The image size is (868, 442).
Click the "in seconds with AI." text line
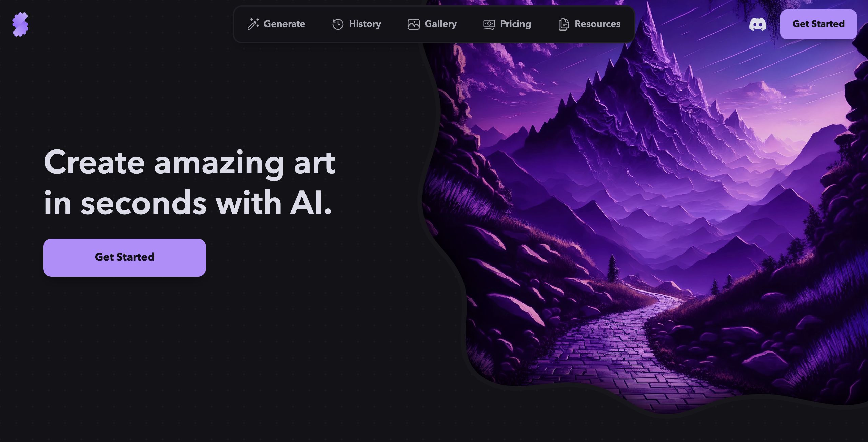pos(188,203)
